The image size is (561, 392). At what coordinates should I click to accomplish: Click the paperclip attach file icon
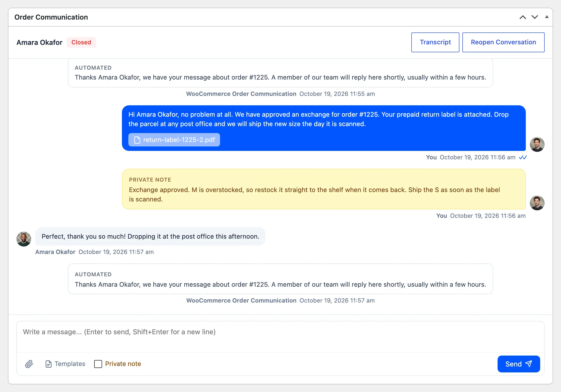point(29,364)
